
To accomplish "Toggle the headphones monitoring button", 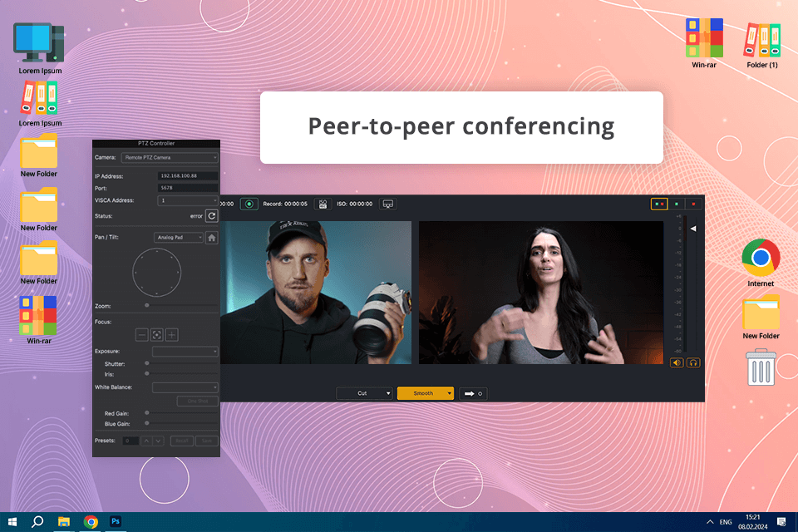I will [693, 362].
